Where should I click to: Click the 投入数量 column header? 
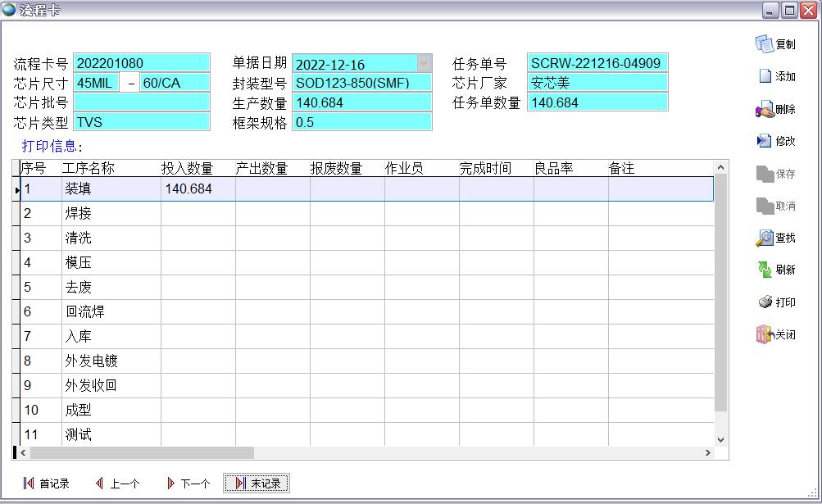click(x=188, y=168)
